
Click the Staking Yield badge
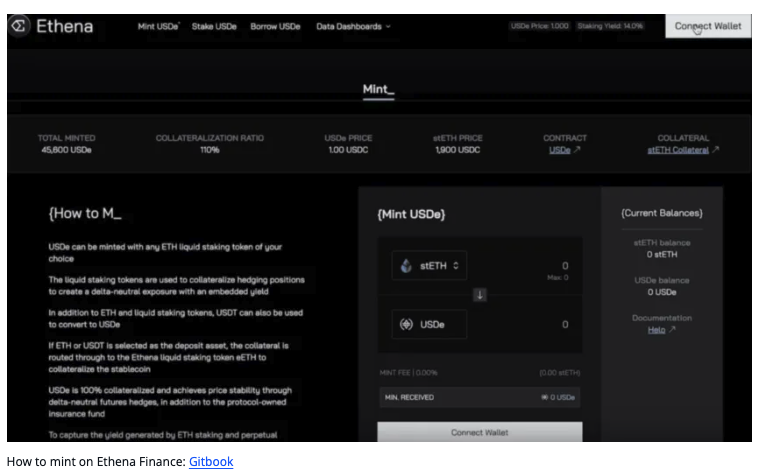point(610,26)
